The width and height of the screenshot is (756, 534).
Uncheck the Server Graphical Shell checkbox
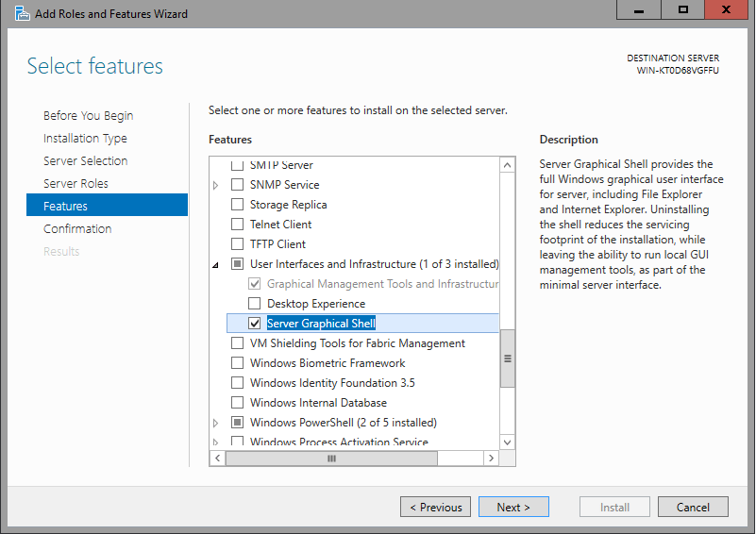pyautogui.click(x=254, y=324)
